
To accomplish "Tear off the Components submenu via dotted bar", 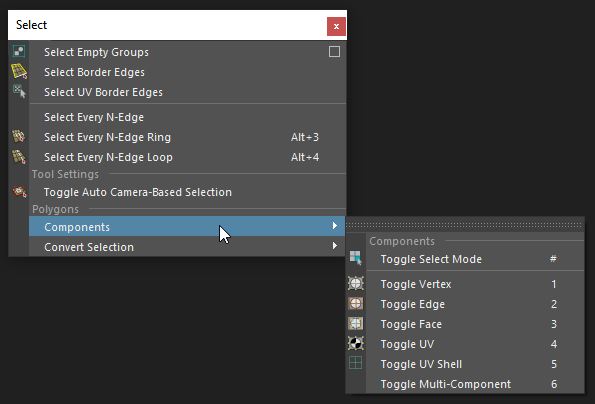I will point(465,225).
